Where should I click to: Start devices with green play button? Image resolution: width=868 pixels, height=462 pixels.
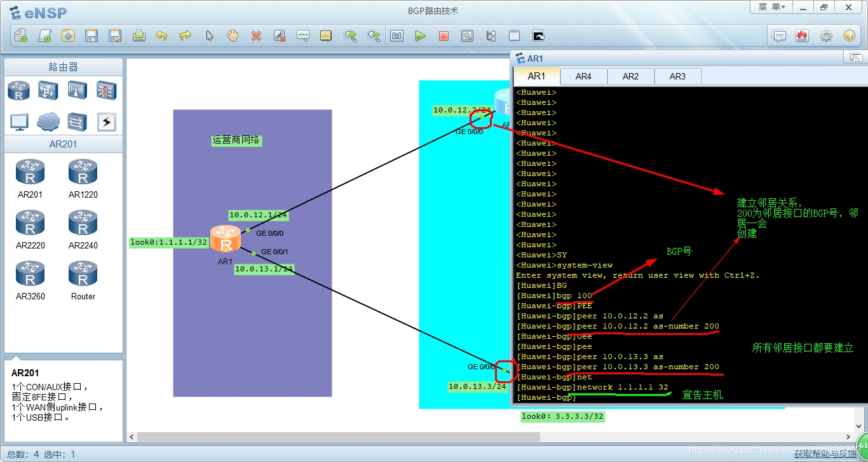coord(420,36)
